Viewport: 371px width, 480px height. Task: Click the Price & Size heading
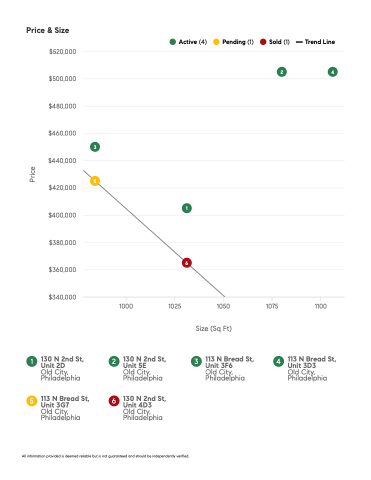(x=48, y=30)
